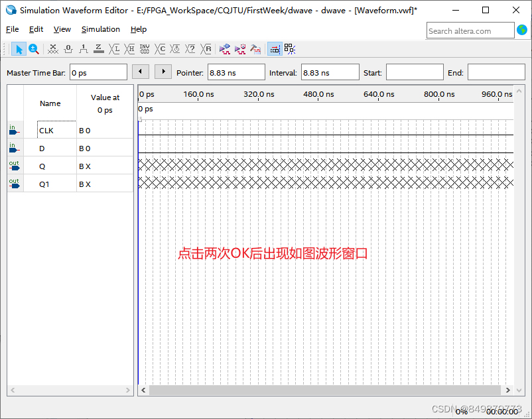Click the 480.0 ns ruler mark
The image size is (532, 419).
coord(318,94)
